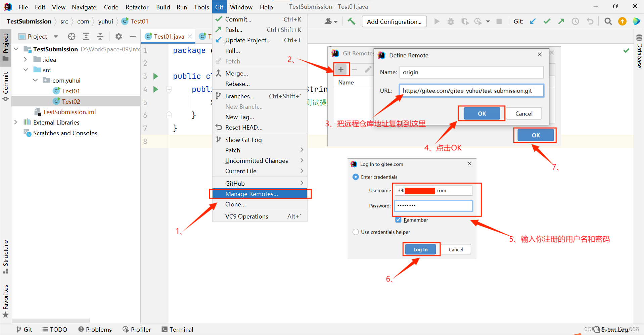This screenshot has height=335, width=644.
Task: Click the Username input field
Action: [433, 190]
